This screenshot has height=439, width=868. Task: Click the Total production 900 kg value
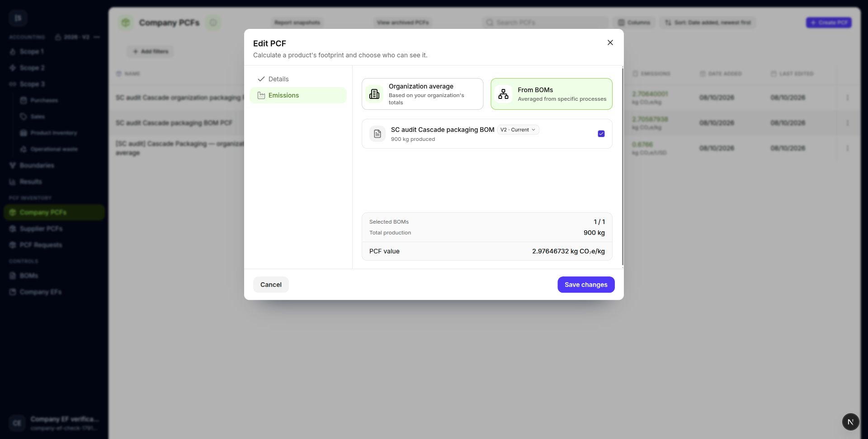point(594,233)
